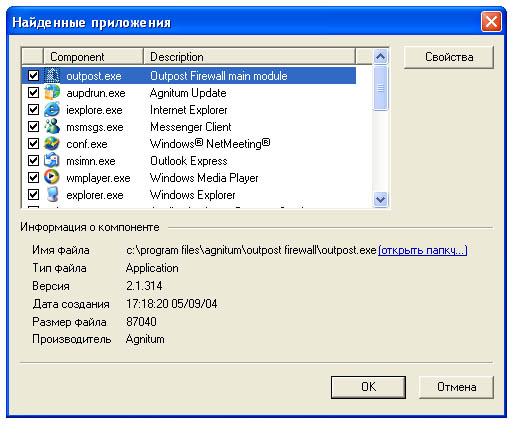Image resolution: width=515 pixels, height=428 pixels.
Task: Sort by the Description column header
Action: [x=249, y=57]
